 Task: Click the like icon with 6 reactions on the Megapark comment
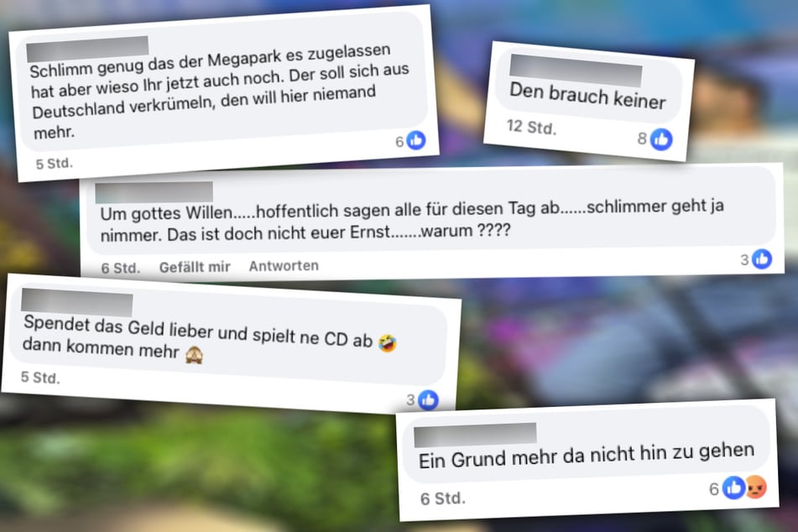pos(416,140)
